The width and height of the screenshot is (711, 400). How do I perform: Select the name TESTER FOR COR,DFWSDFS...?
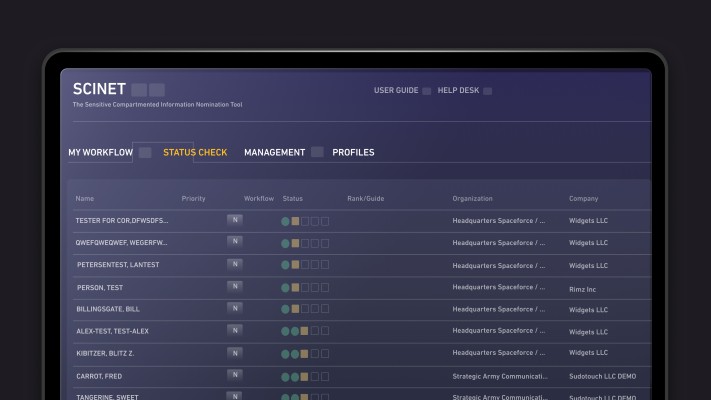click(122, 221)
